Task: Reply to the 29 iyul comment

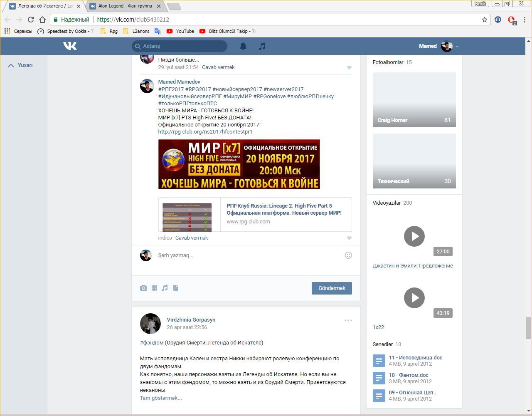Action: pyautogui.click(x=218, y=67)
